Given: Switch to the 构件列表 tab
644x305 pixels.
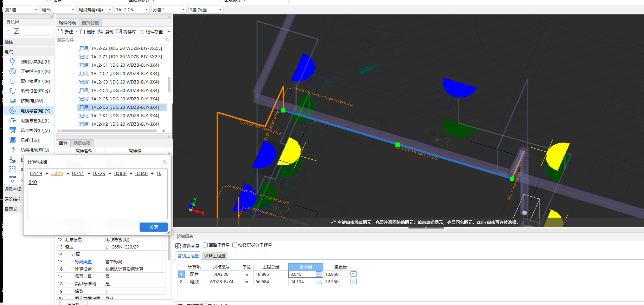Looking at the screenshot, I should pyautogui.click(x=67, y=22).
